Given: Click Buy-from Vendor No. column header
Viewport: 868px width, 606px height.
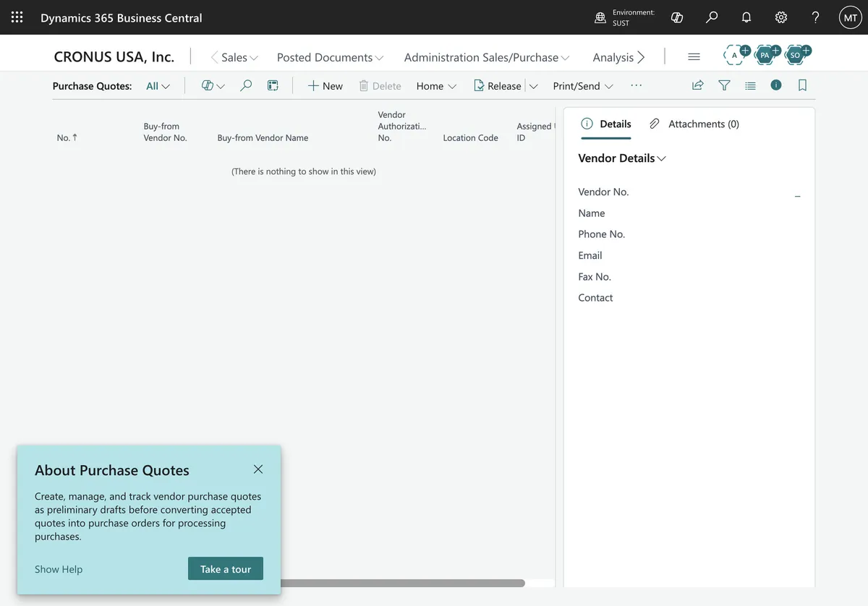Looking at the screenshot, I should 166,132.
